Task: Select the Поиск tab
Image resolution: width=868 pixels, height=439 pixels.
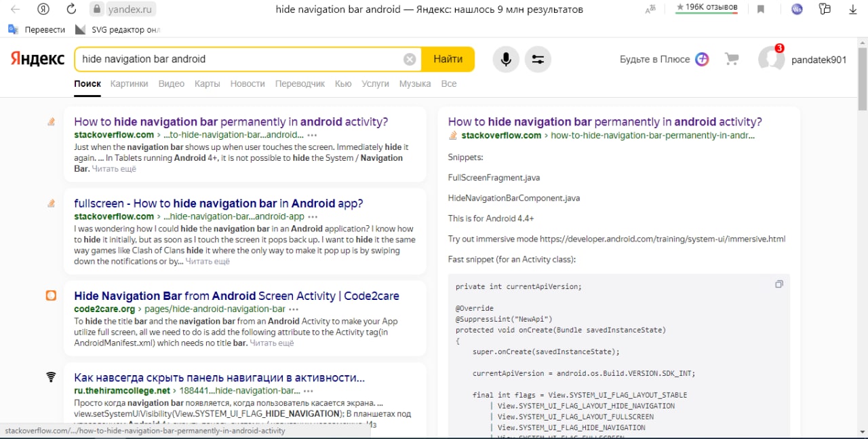Action: (x=87, y=83)
